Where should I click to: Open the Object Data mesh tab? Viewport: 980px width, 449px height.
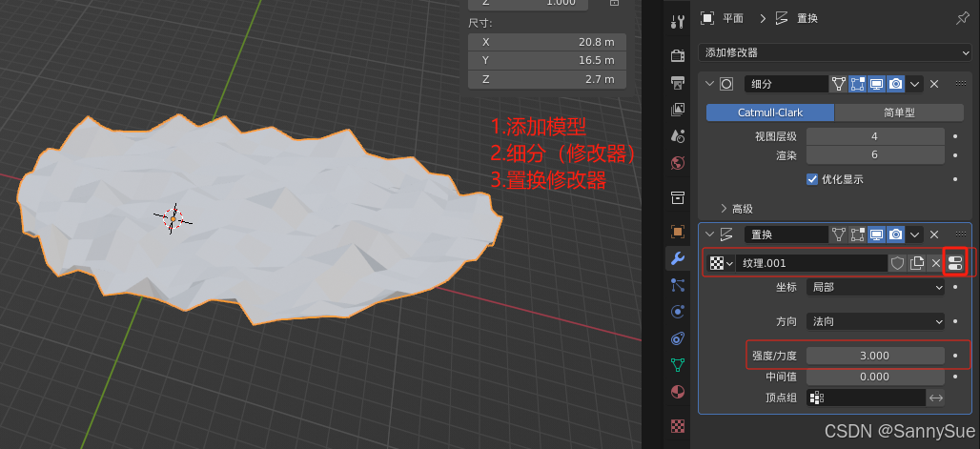click(x=678, y=364)
